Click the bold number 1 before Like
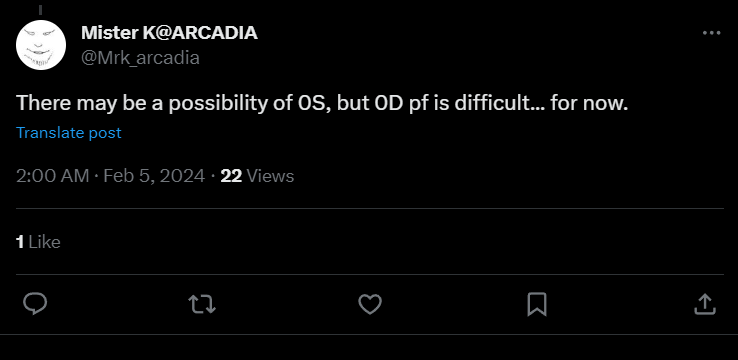Image resolution: width=738 pixels, height=360 pixels. click(20, 242)
